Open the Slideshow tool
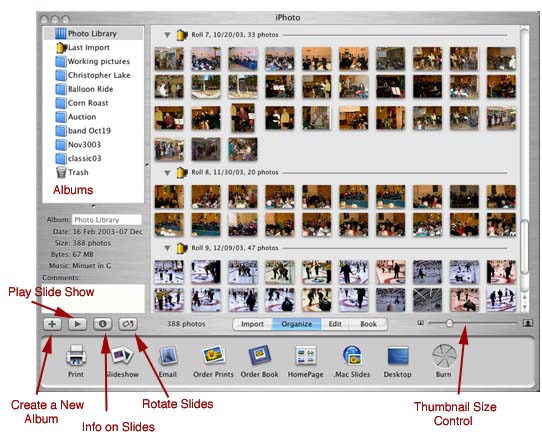 pyautogui.click(x=122, y=355)
